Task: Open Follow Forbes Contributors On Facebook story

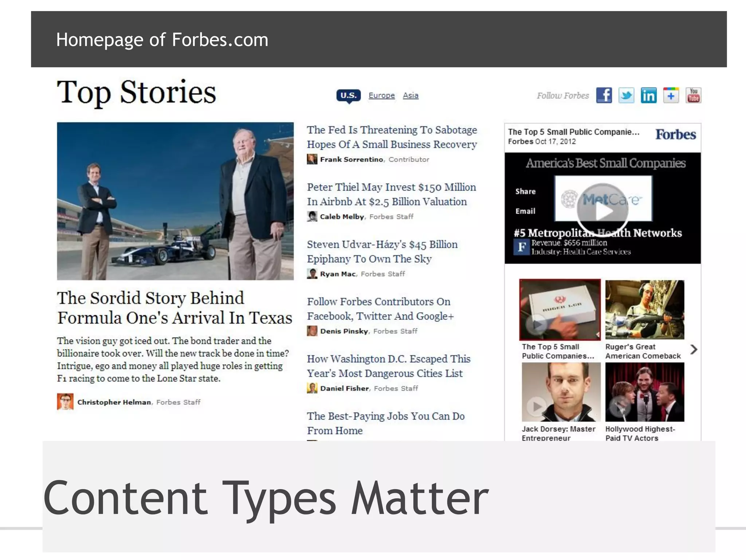Action: click(380, 309)
